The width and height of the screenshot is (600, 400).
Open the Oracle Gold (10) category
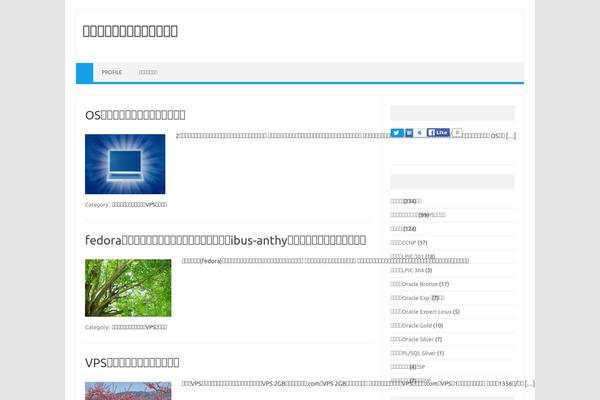pyautogui.click(x=416, y=325)
